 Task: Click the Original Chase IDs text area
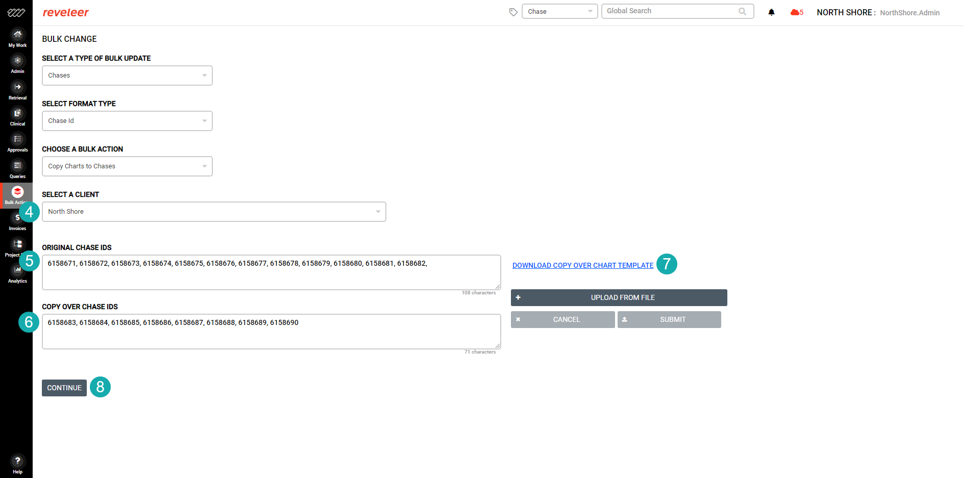(271, 272)
